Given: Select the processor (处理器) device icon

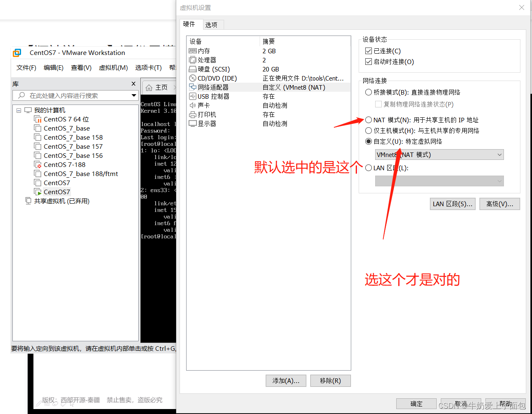Looking at the screenshot, I should coord(193,60).
